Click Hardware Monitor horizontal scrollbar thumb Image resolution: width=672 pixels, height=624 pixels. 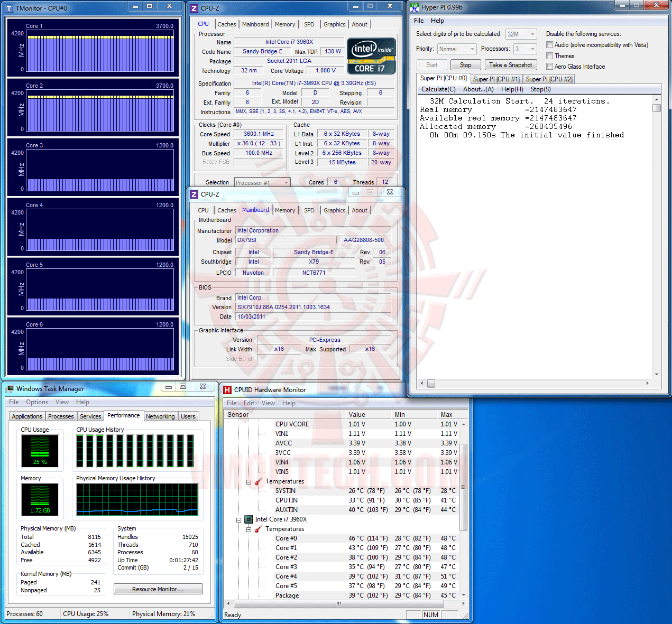point(338,603)
